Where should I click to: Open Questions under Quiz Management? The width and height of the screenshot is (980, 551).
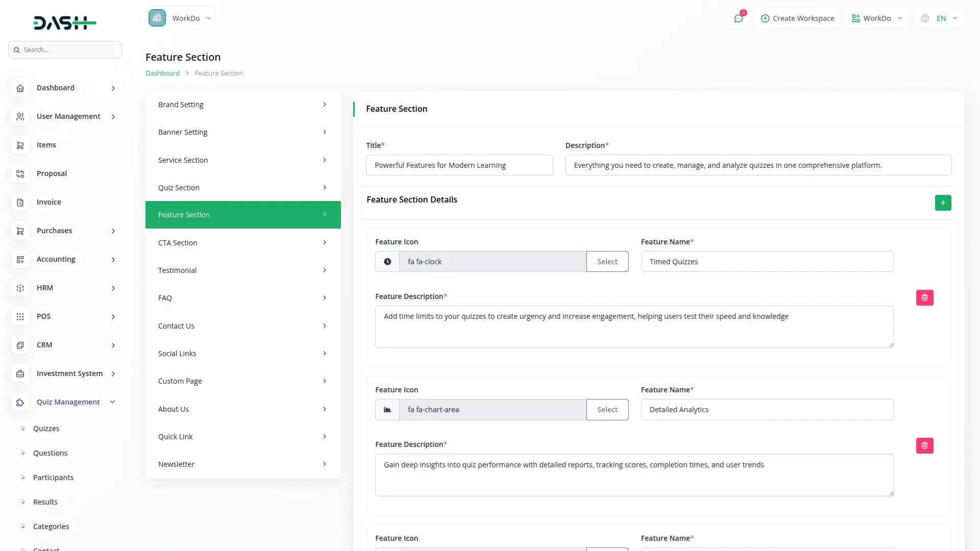point(50,453)
